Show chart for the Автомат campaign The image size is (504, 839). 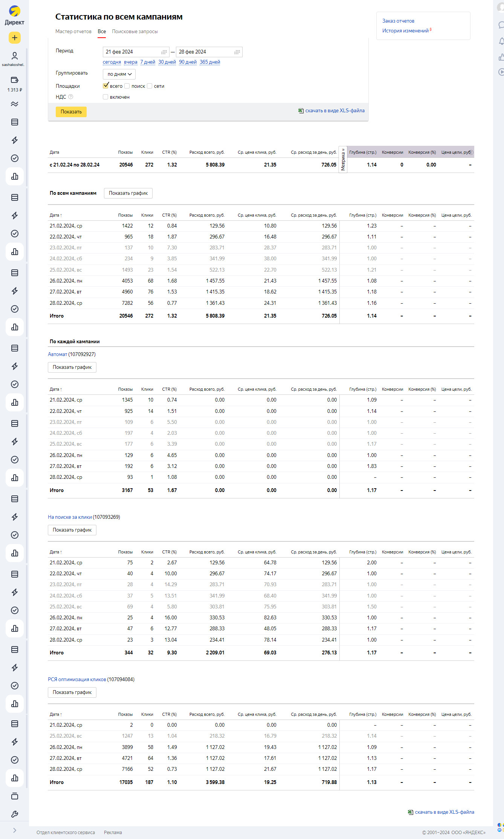(72, 367)
